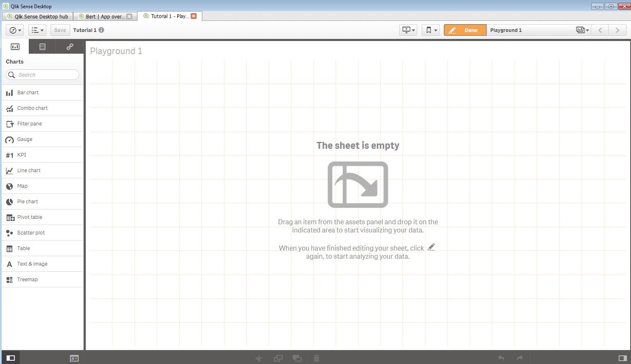Click the empty sheet placeholder image
The width and height of the screenshot is (631, 364).
[358, 184]
